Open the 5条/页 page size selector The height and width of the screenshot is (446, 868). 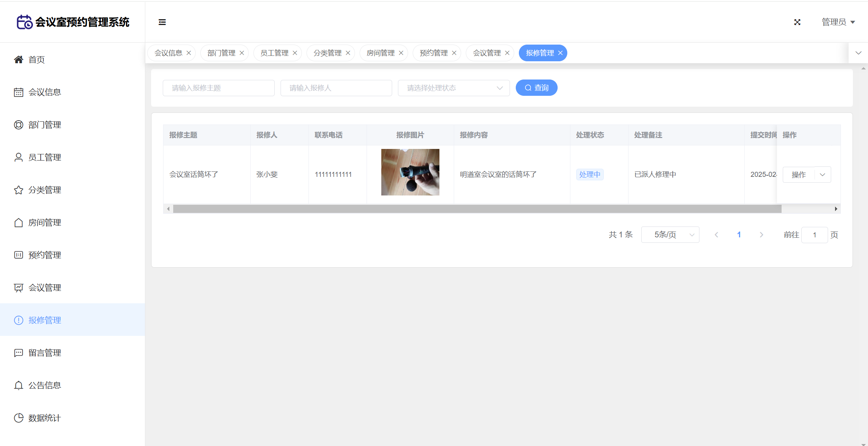click(x=670, y=235)
